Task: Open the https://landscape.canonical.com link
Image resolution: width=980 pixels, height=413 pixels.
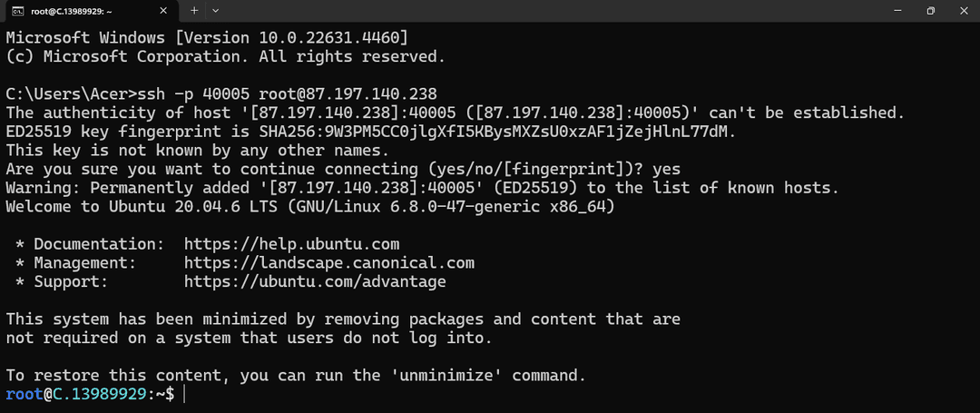Action: [329, 262]
